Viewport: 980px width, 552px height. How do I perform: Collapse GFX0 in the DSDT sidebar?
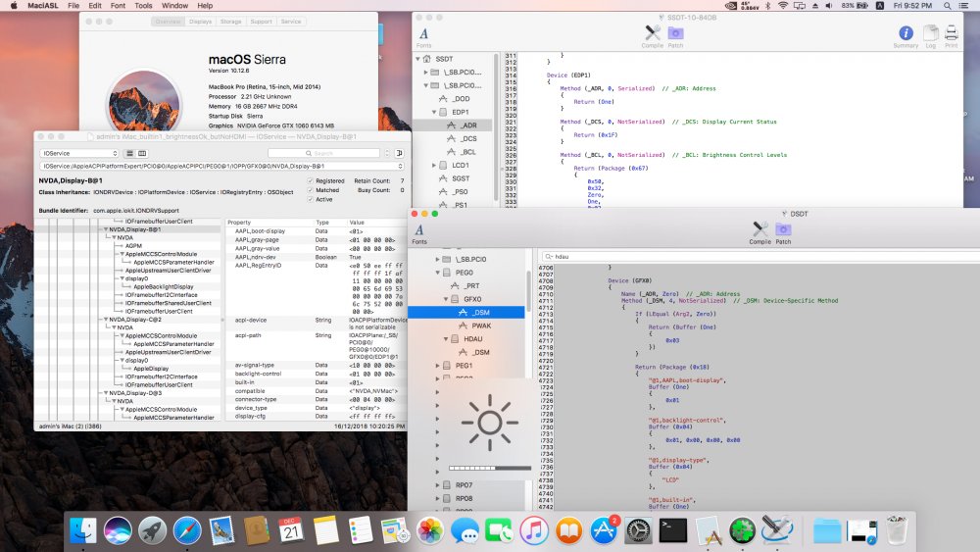pyautogui.click(x=446, y=299)
